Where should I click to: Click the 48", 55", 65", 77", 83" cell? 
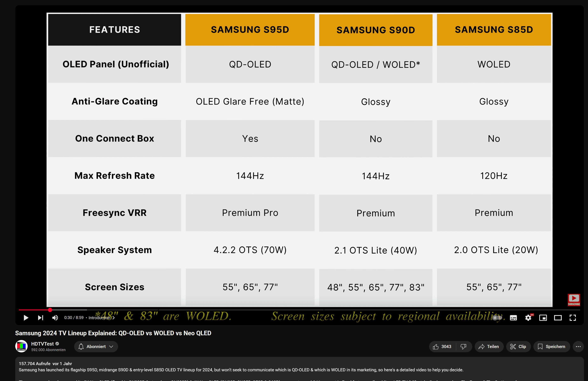point(376,287)
